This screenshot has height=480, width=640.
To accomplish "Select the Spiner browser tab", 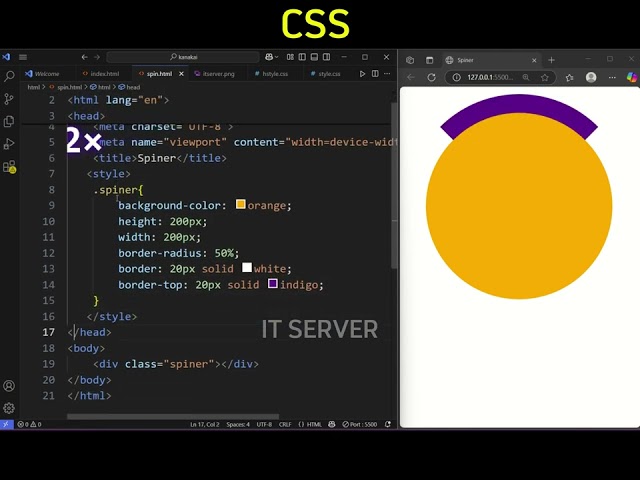I will point(490,60).
